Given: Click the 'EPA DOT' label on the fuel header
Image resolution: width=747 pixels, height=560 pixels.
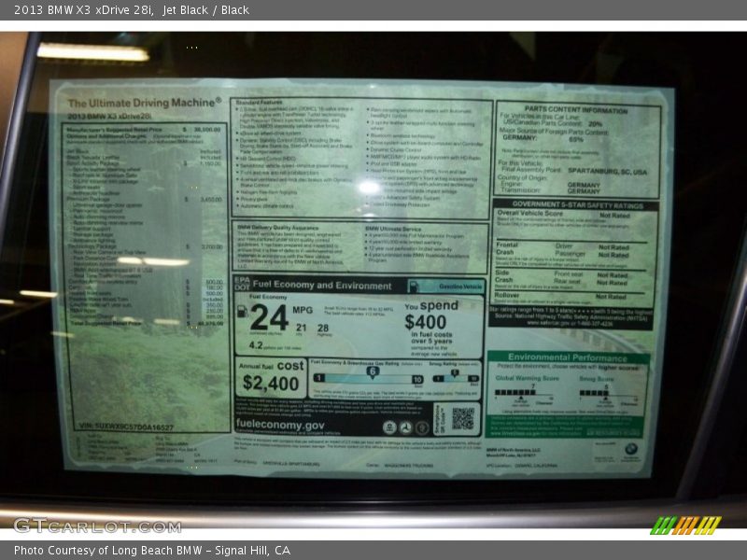Looking at the screenshot, I should tap(242, 284).
